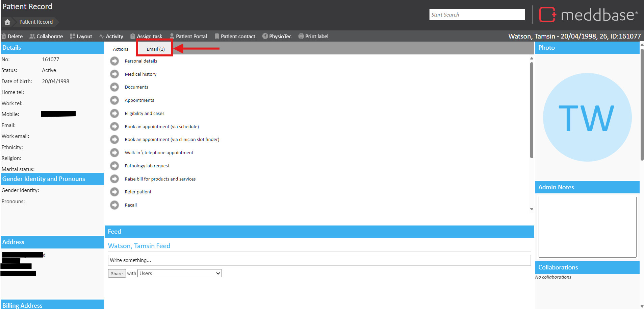Click arrow icon beside Medical history
Screen dimensions: 644x309
pyautogui.click(x=114, y=74)
